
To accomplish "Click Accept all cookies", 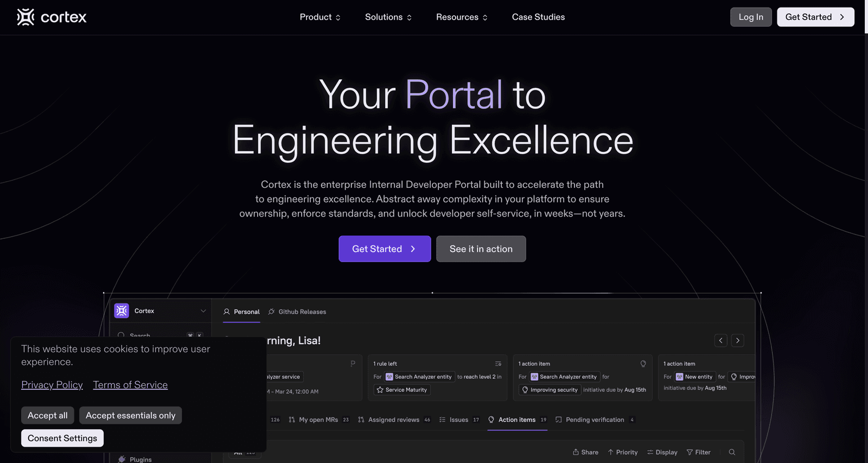I will pos(48,415).
